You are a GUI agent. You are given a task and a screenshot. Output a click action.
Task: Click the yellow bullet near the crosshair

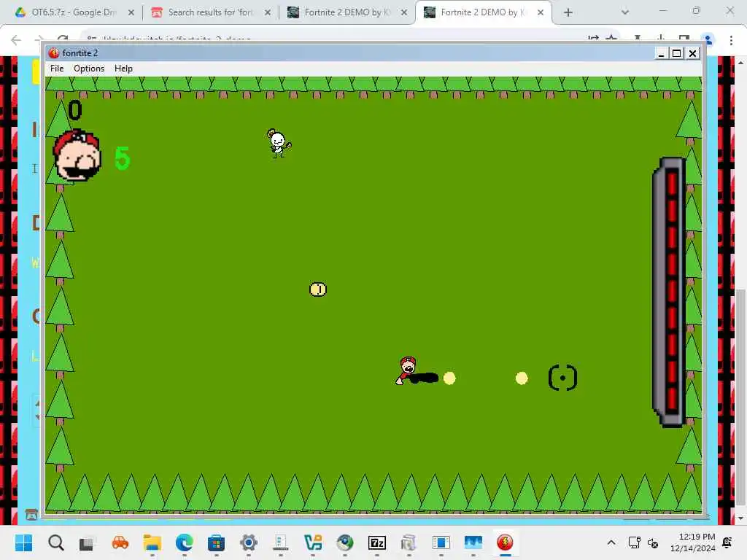[522, 378]
